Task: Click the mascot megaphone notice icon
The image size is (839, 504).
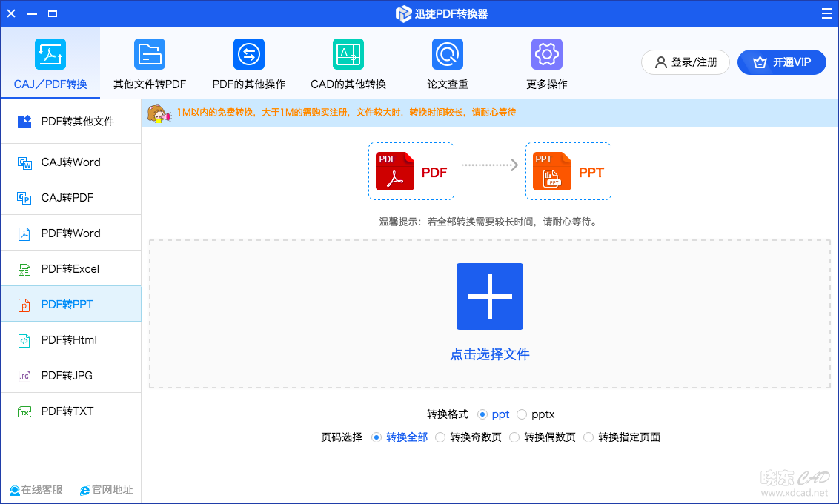Action: (159, 113)
